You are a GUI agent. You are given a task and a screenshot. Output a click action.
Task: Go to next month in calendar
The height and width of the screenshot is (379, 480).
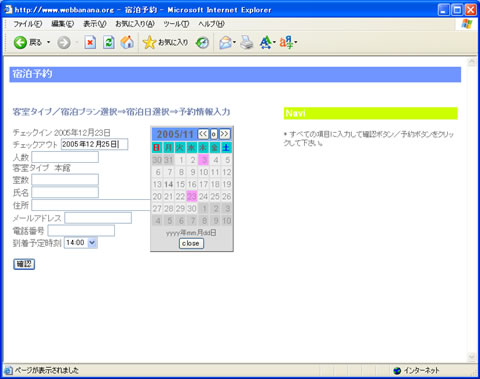224,134
